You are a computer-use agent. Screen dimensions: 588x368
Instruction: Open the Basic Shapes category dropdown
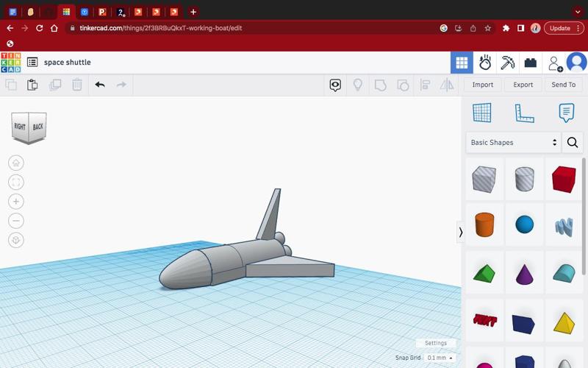point(513,143)
